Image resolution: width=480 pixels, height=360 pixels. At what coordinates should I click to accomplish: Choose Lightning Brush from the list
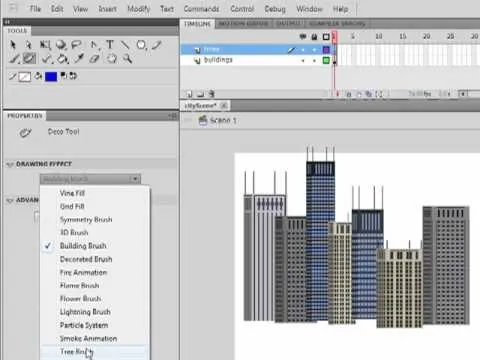[85, 312]
